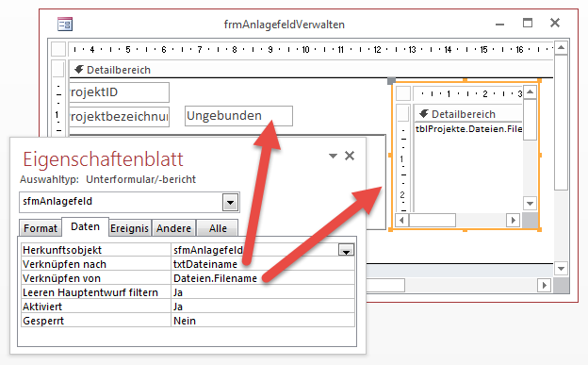Click the Herkunftsobjekt property label
This screenshot has height=365, width=588.
[62, 250]
